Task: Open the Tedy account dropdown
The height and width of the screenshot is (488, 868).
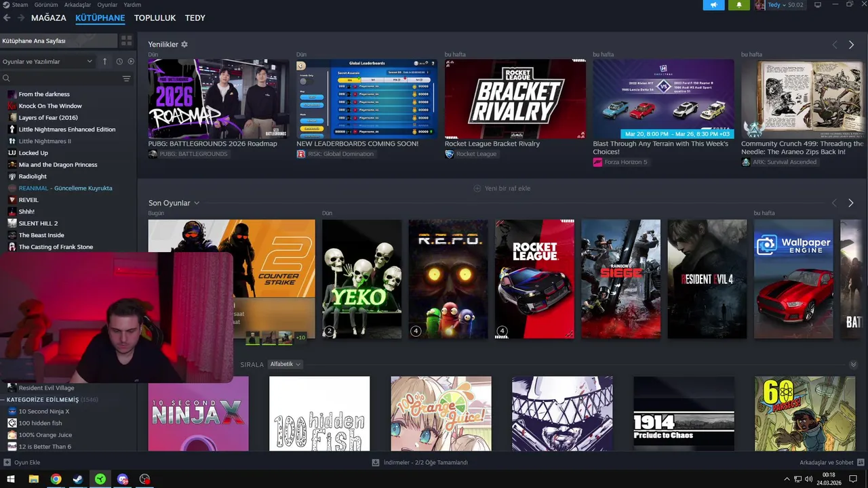Action: pos(778,5)
